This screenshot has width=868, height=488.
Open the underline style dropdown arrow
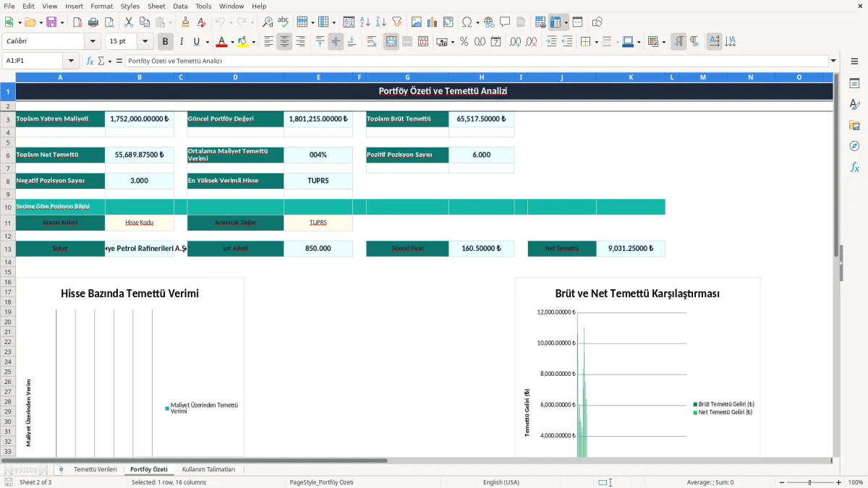click(x=207, y=42)
